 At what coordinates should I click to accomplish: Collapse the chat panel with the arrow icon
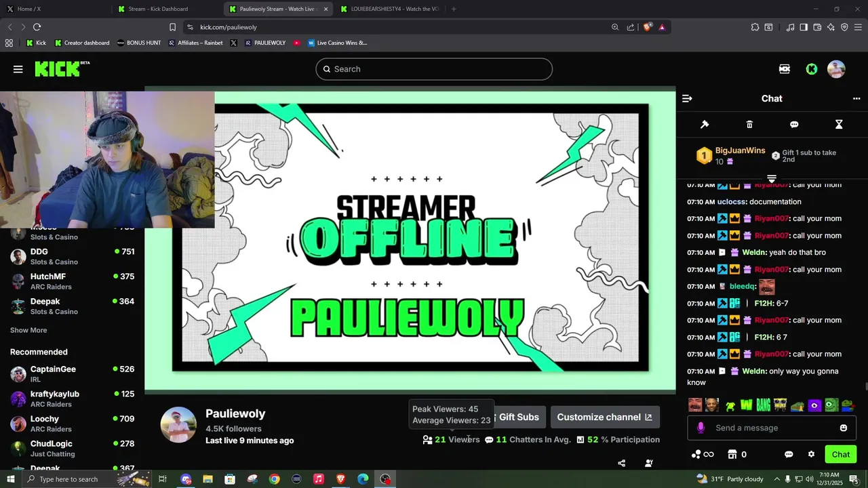click(x=687, y=98)
